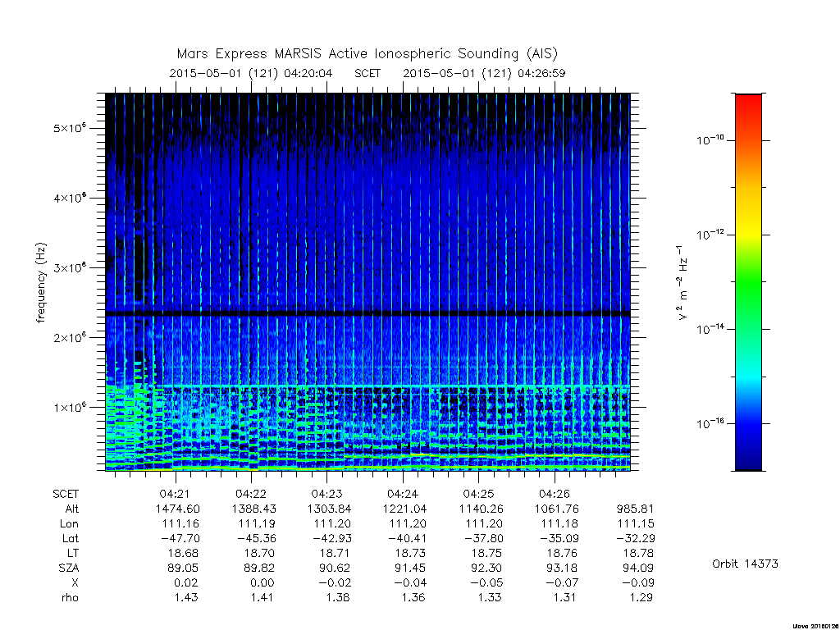Click the color bar units label V² m⁻² Hz⁻¹

tap(682, 282)
